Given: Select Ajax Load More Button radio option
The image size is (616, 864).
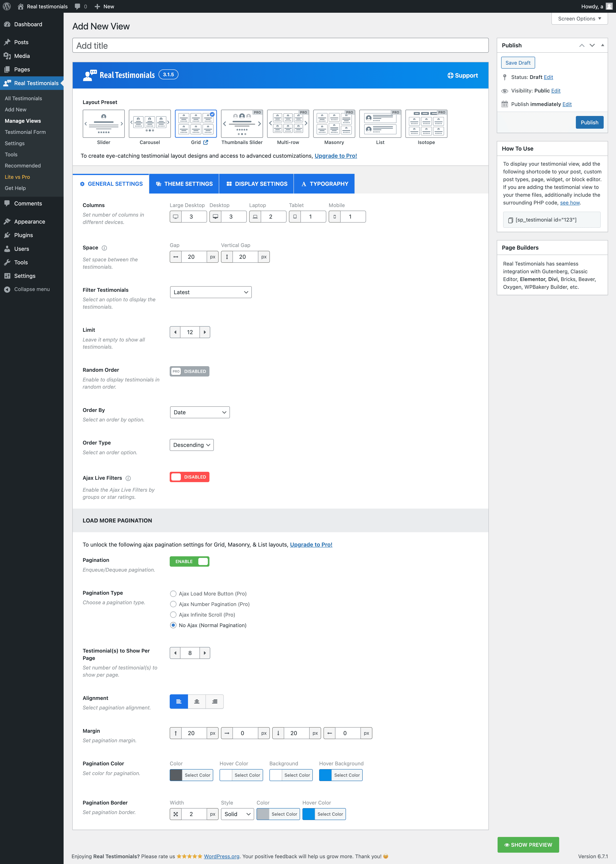Looking at the screenshot, I should tap(173, 594).
